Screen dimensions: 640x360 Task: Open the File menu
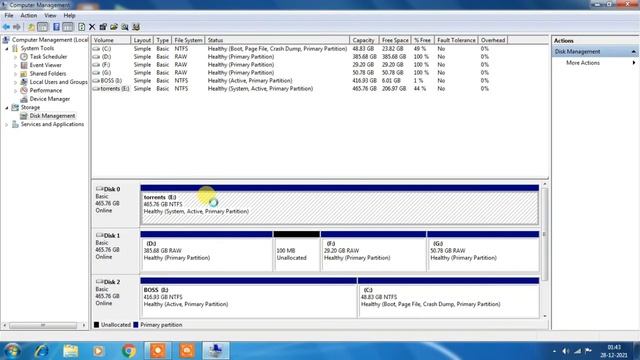tap(9, 16)
